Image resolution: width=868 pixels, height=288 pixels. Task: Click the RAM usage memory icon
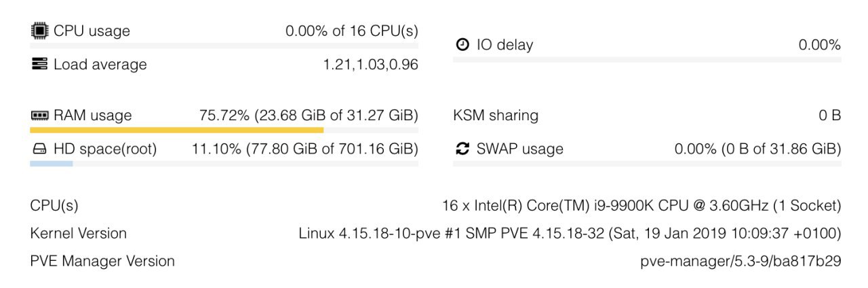tap(39, 115)
